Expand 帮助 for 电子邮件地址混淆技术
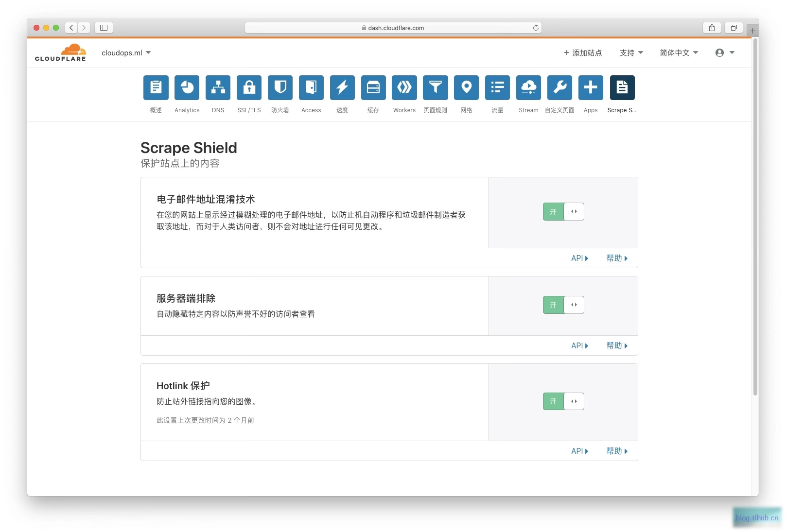Viewport: 786px width, 532px height. coord(617,258)
